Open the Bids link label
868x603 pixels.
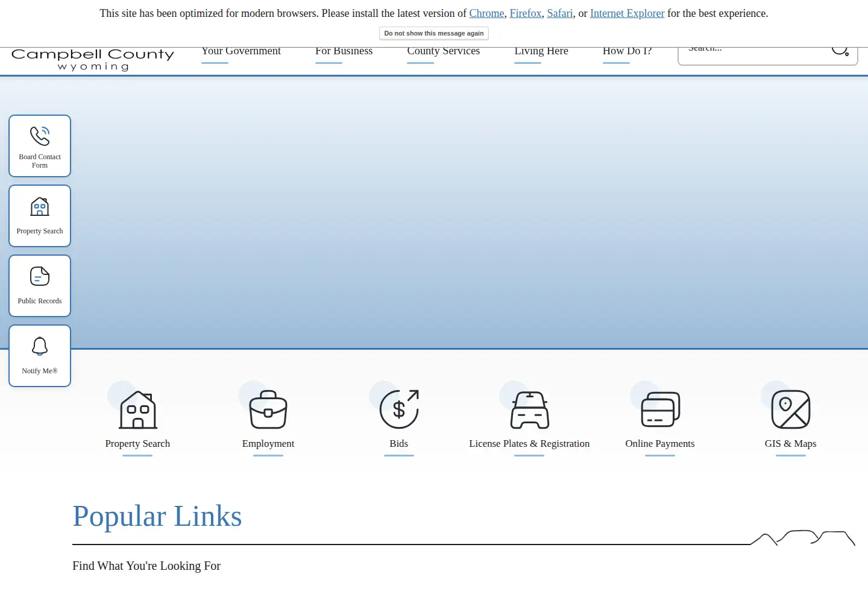(x=399, y=443)
